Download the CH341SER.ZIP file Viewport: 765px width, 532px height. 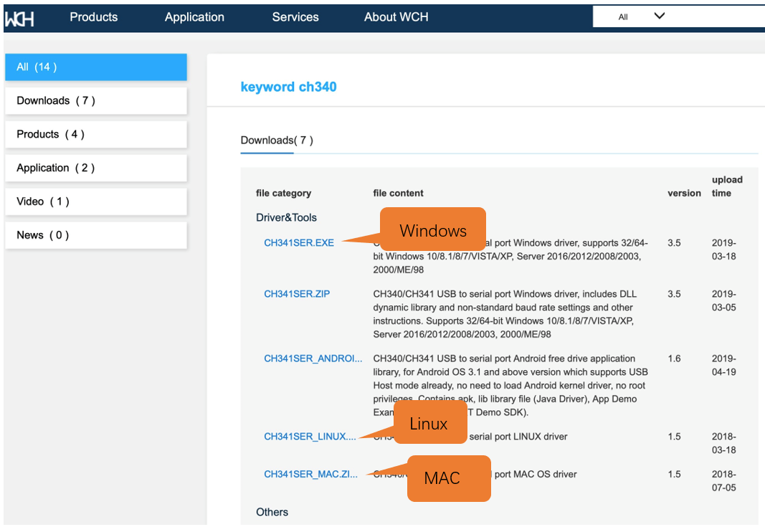pos(297,294)
